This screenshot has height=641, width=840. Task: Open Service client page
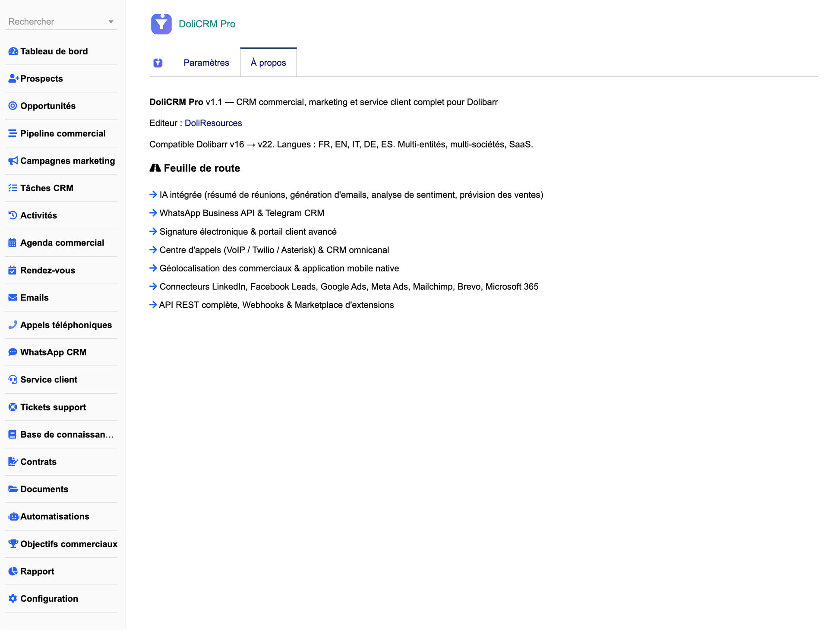coord(49,379)
